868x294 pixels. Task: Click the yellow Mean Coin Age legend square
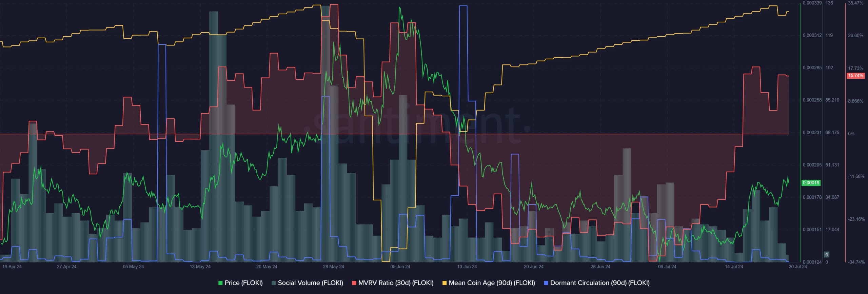445,283
